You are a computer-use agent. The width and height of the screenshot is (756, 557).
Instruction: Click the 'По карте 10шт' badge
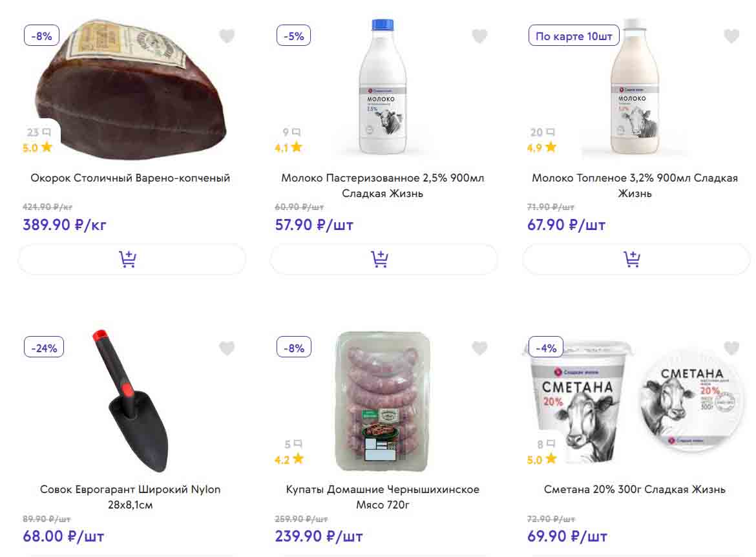[574, 36]
